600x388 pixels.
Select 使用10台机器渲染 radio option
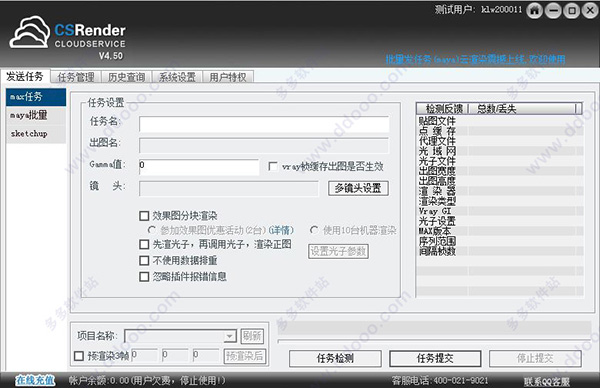tap(314, 230)
